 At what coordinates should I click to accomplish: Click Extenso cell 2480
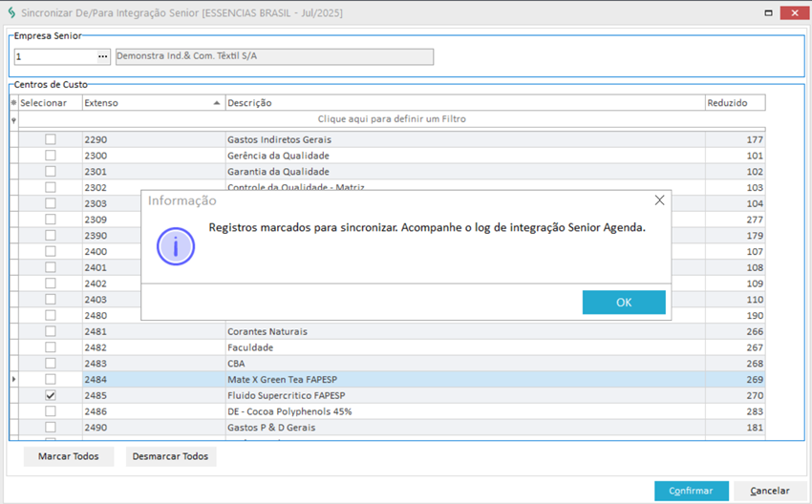coord(112,316)
